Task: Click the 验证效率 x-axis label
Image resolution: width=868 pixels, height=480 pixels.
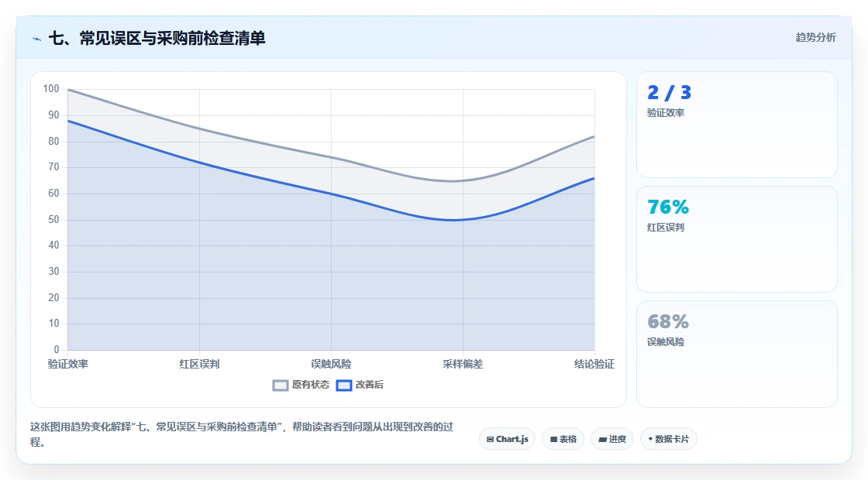Action: pos(68,364)
